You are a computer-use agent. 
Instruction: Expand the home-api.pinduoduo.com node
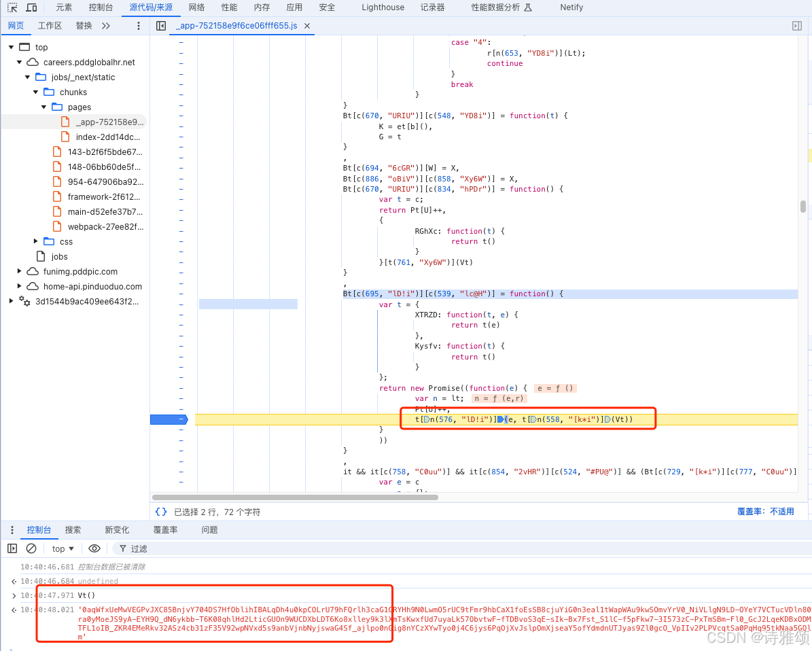[x=19, y=286]
